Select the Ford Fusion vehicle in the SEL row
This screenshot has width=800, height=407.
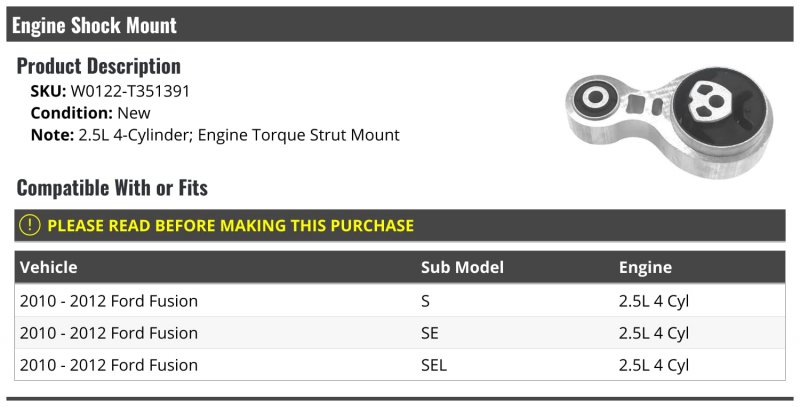tap(109, 365)
